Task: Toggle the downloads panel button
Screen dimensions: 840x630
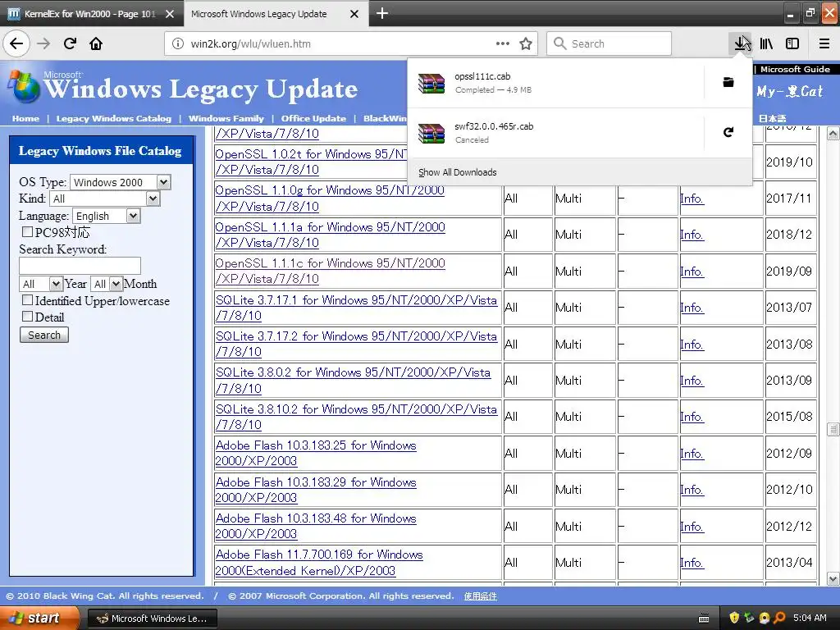Action: coord(742,43)
